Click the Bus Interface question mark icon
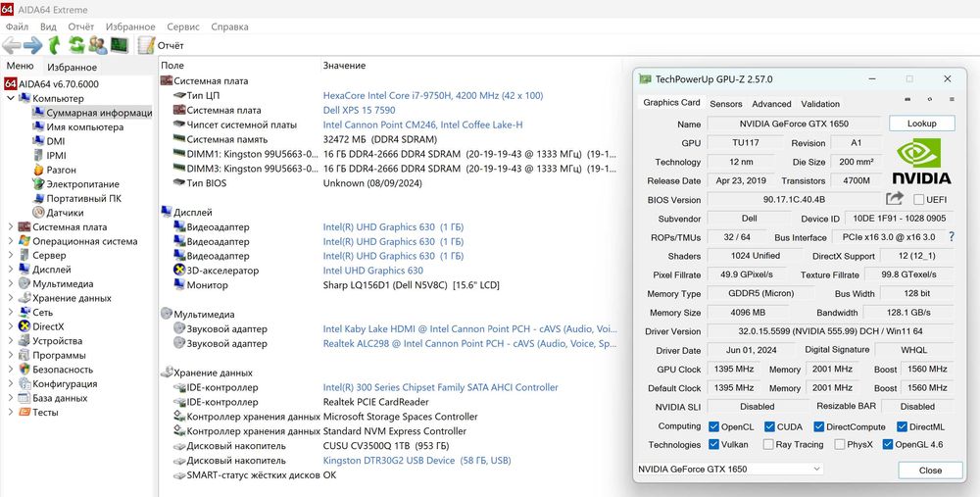980x497 pixels. click(x=951, y=237)
